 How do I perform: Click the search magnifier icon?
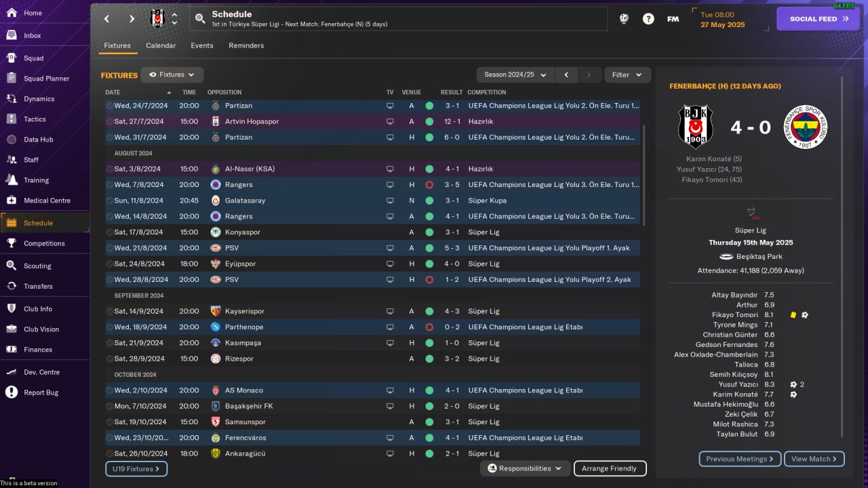[199, 19]
